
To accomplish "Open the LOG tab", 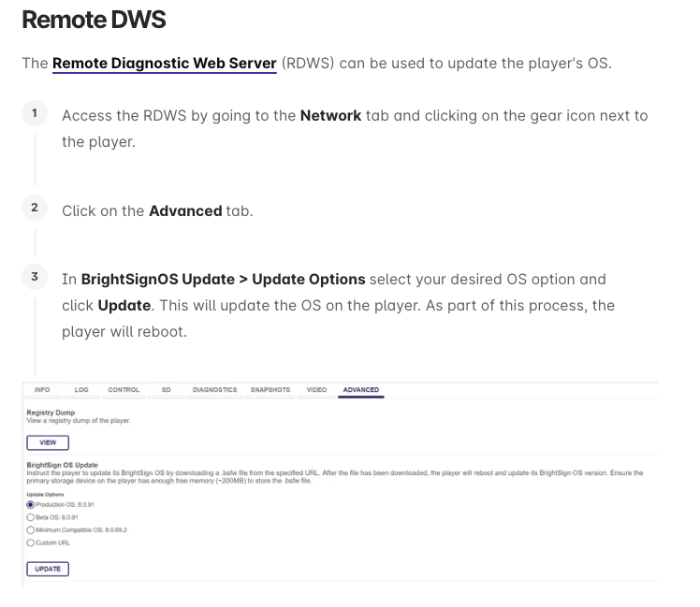I will click(x=81, y=390).
